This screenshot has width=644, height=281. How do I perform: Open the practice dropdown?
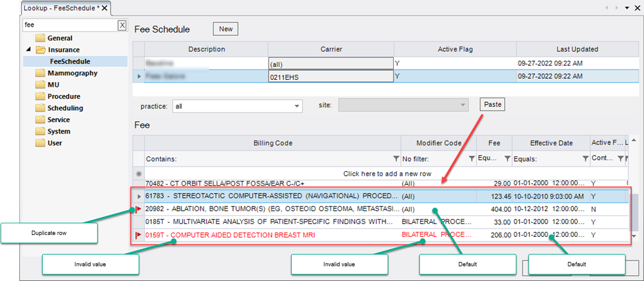(297, 106)
